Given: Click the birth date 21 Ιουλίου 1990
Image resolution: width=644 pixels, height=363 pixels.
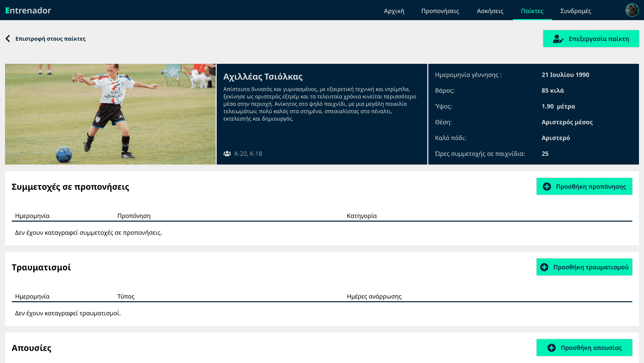Looking at the screenshot, I should click(x=565, y=75).
